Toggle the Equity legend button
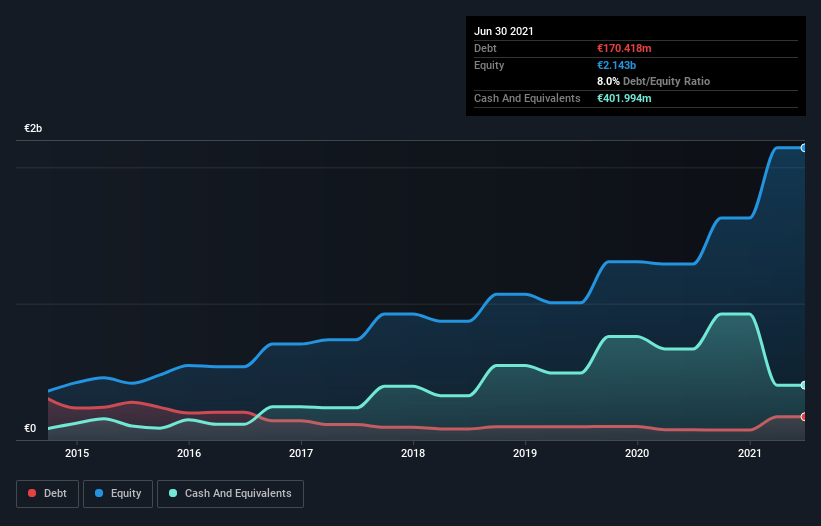821x526 pixels. click(x=118, y=494)
